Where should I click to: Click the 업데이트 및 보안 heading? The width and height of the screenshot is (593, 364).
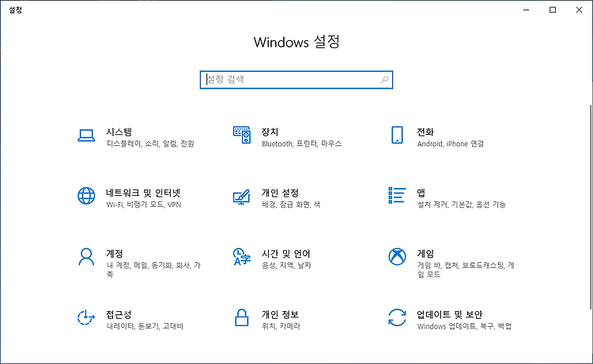tap(450, 314)
